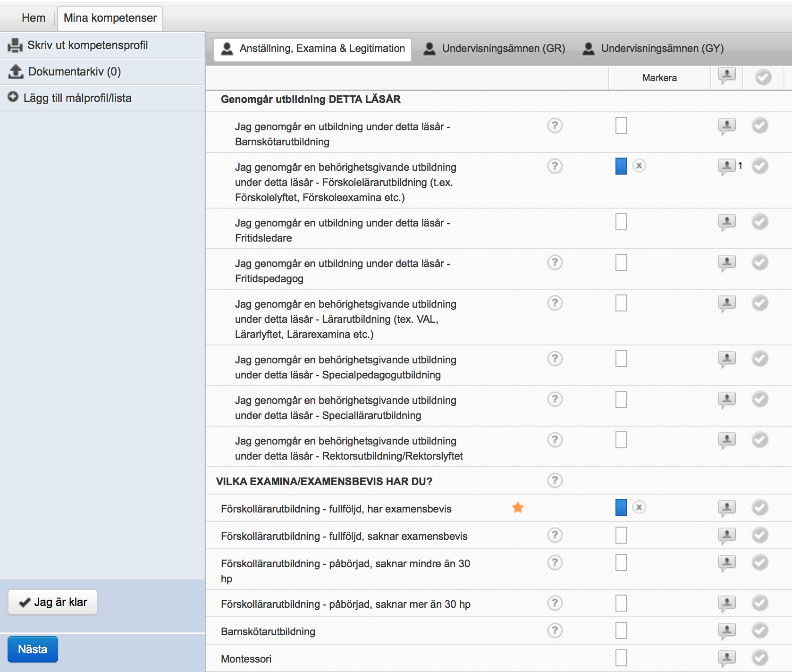Screen dimensions: 792x672
Task: Tick checkbox for Lärarutbildning (VAL, Lärarlyftet)
Action: [621, 303]
